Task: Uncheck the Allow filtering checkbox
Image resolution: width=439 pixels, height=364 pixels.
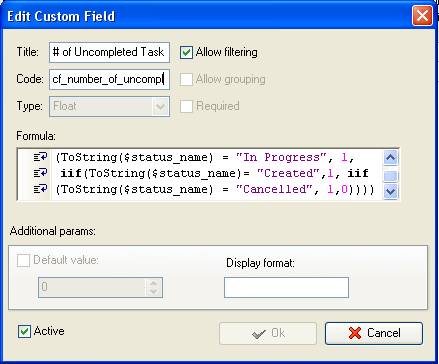Action: pos(186,52)
